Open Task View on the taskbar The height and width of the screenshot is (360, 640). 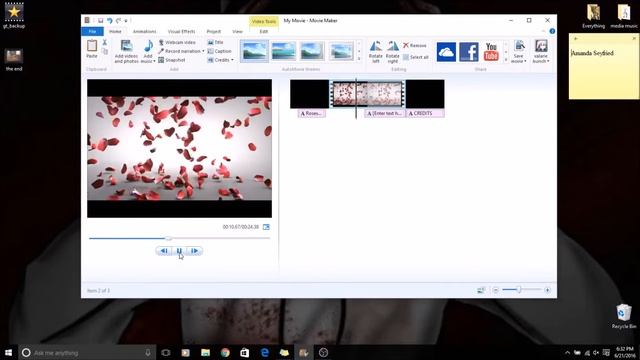point(166,353)
